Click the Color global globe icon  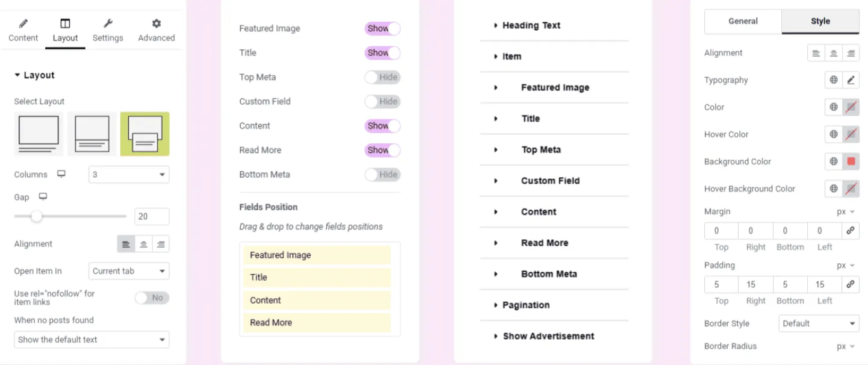(x=834, y=107)
